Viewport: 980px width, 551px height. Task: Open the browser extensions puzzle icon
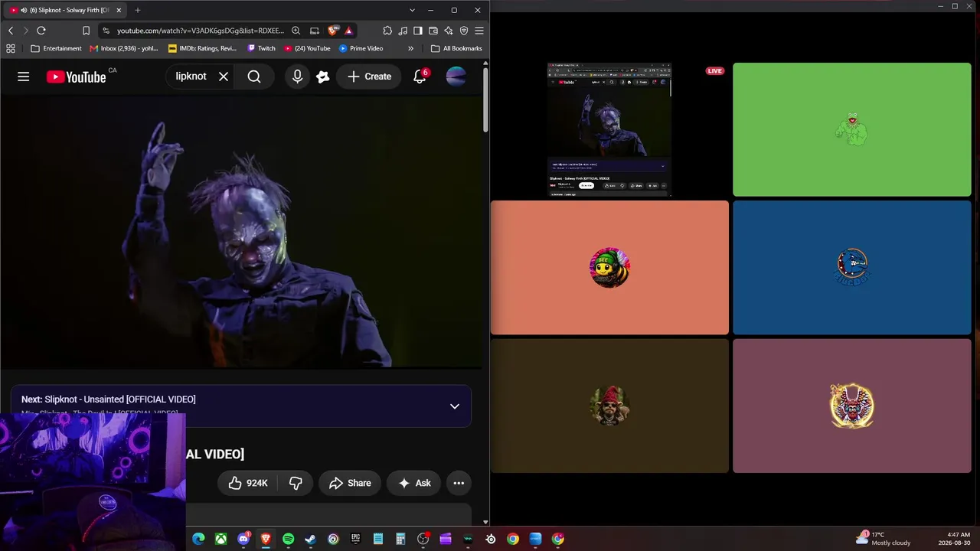point(387,31)
